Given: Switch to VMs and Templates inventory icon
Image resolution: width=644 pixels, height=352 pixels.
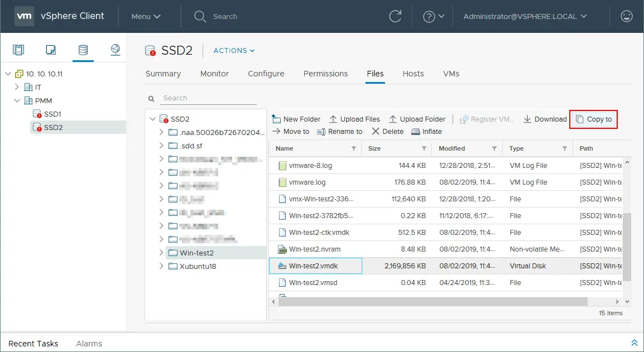Looking at the screenshot, I should tap(51, 50).
